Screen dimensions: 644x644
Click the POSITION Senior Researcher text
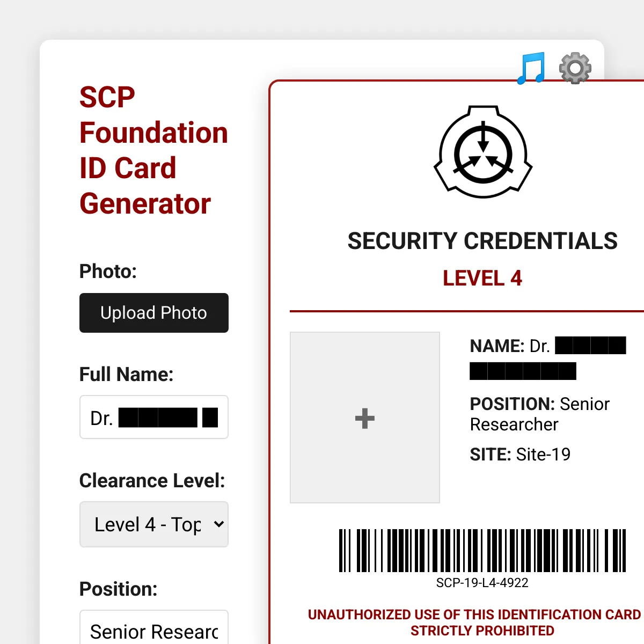pos(539,414)
